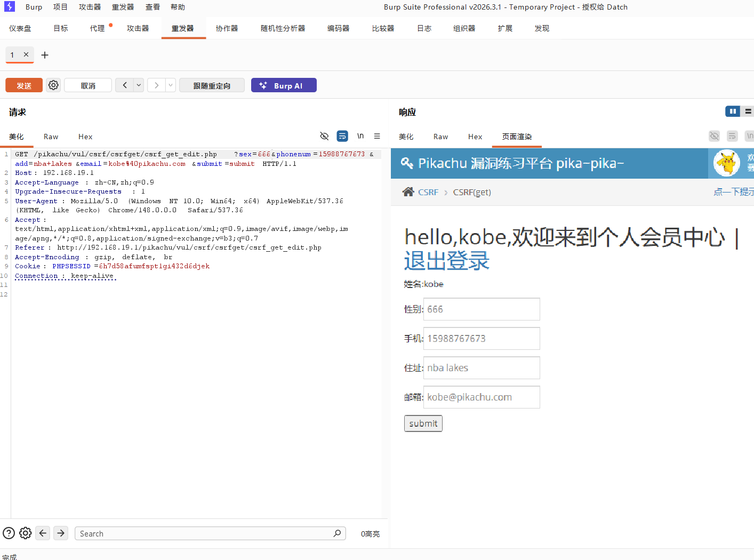Switch to 协作器 collaborator tab
Image resolution: width=754 pixels, height=560 pixels.
tap(227, 28)
